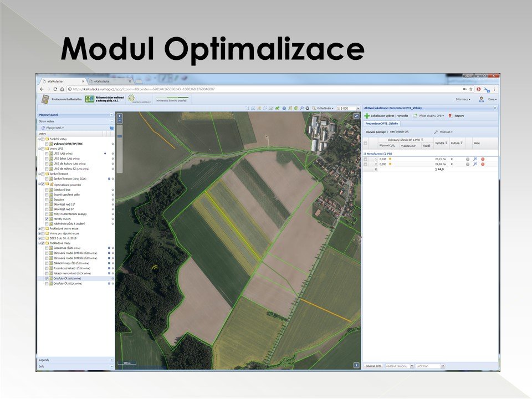532x399 pixels.
Task: Click the map info button at bottom-right
Action: [356, 365]
